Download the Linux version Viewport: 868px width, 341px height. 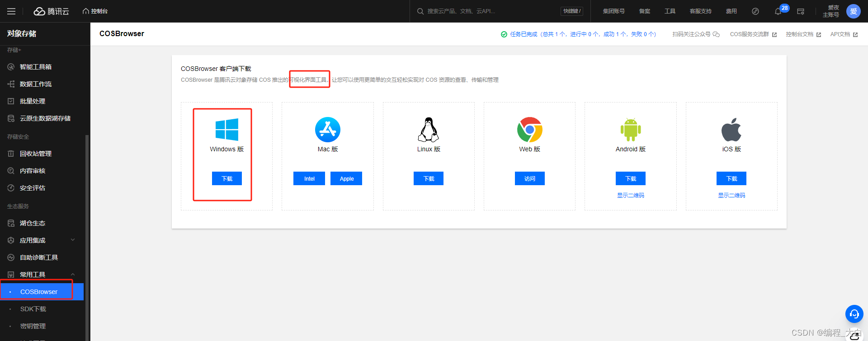(429, 178)
